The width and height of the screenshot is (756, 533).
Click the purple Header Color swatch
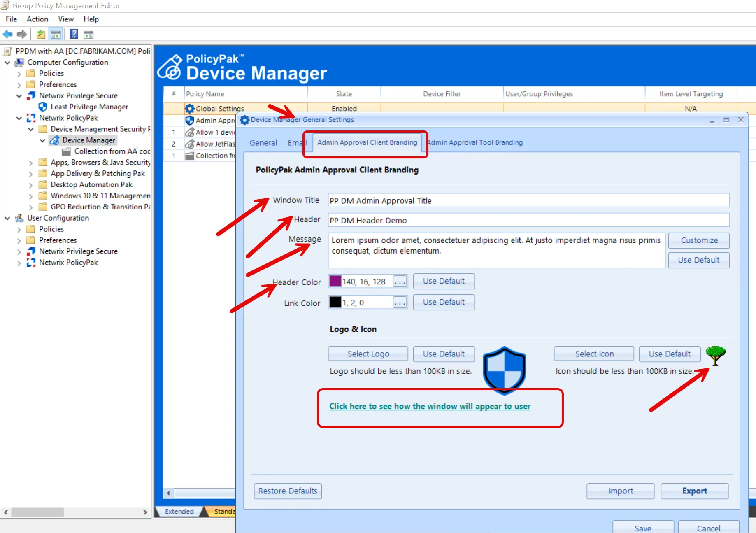[x=335, y=281]
